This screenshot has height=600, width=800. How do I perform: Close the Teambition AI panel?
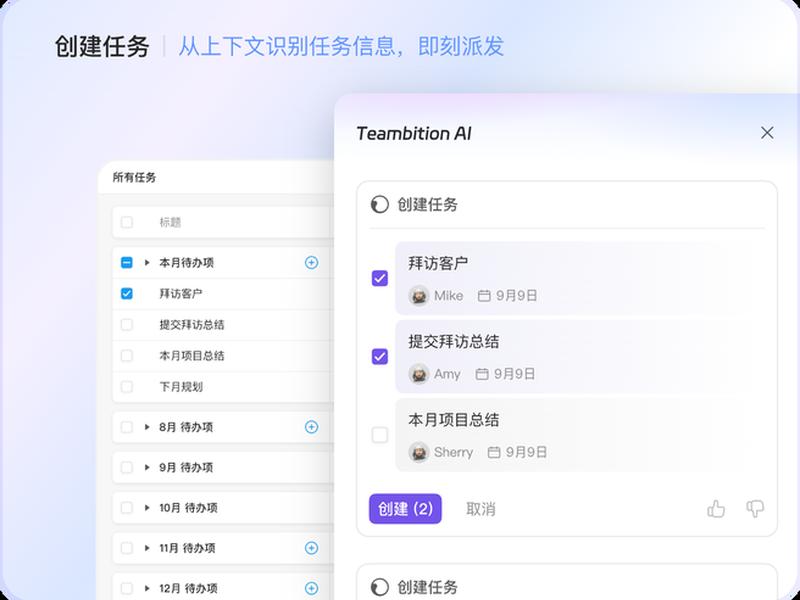(767, 133)
